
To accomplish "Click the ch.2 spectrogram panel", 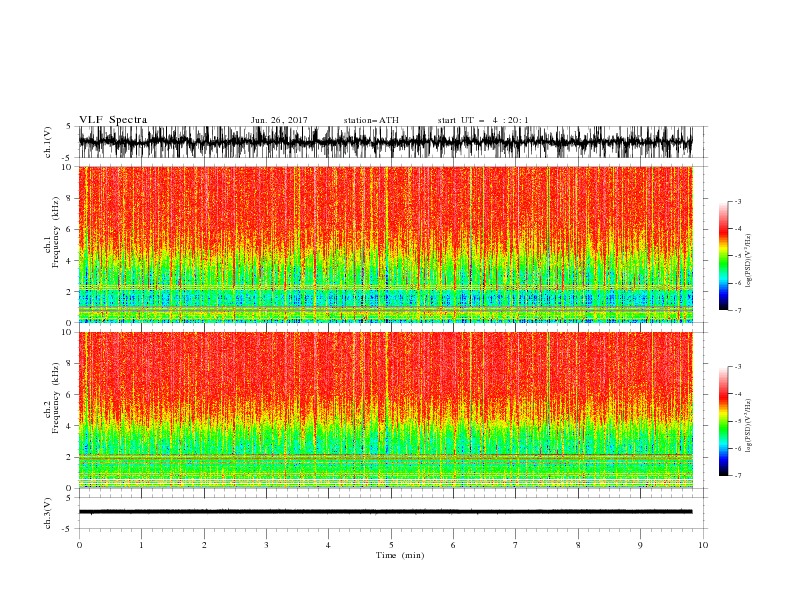I will (386, 410).
